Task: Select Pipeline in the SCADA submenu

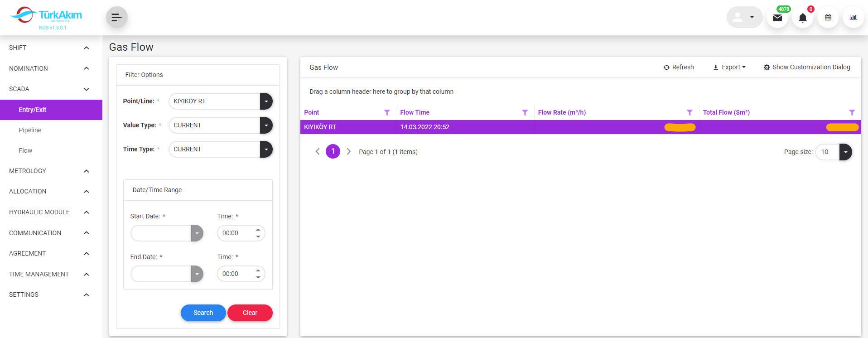Action: pyautogui.click(x=30, y=130)
